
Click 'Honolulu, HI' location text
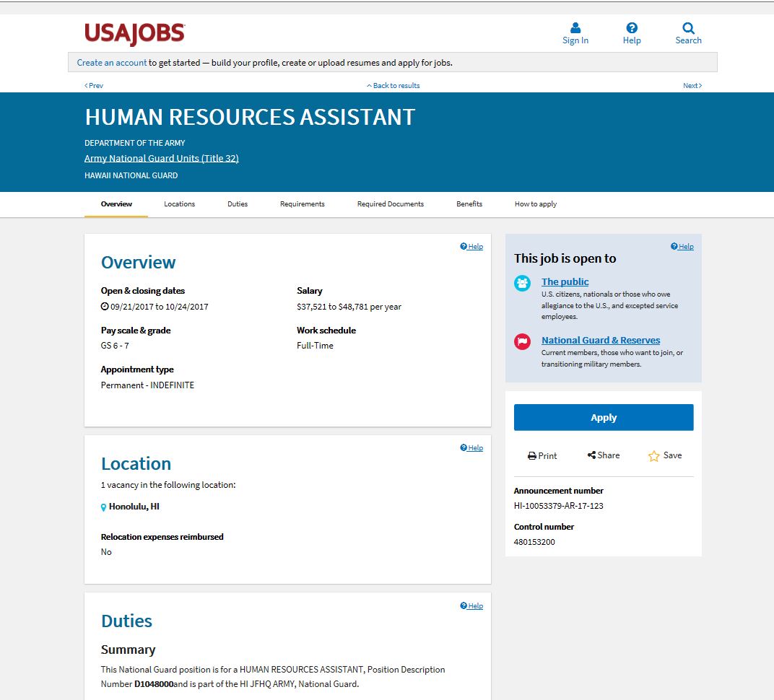point(134,507)
